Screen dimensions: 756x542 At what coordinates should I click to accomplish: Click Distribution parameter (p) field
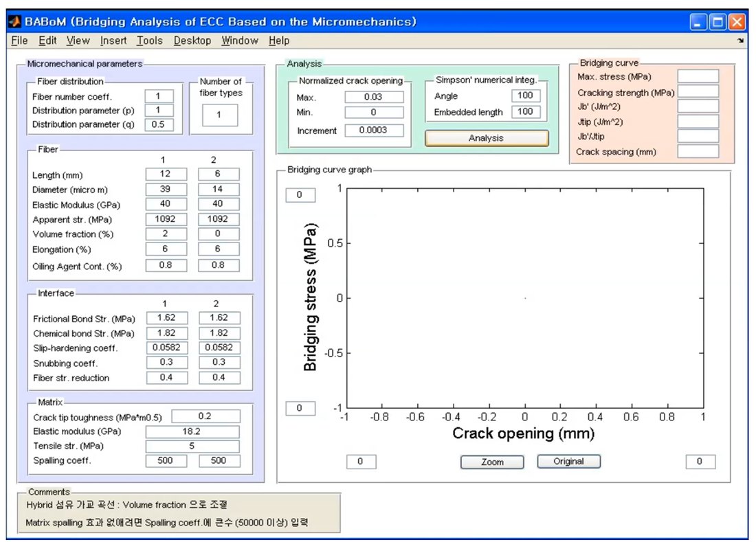tap(159, 111)
